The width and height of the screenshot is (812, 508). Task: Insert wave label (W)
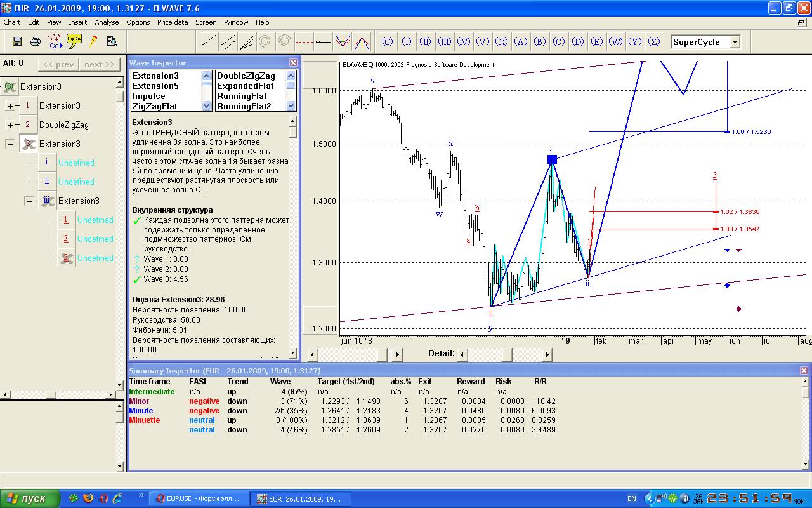coord(616,42)
